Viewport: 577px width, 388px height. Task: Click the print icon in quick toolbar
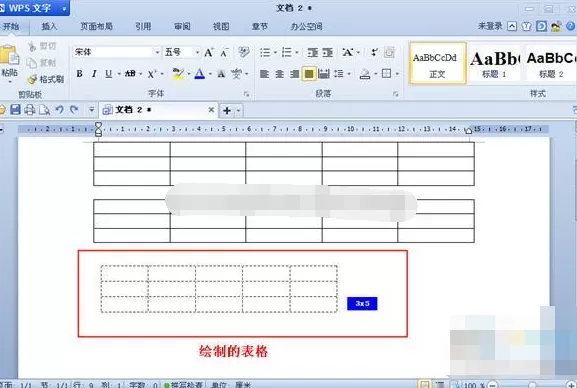coord(29,110)
